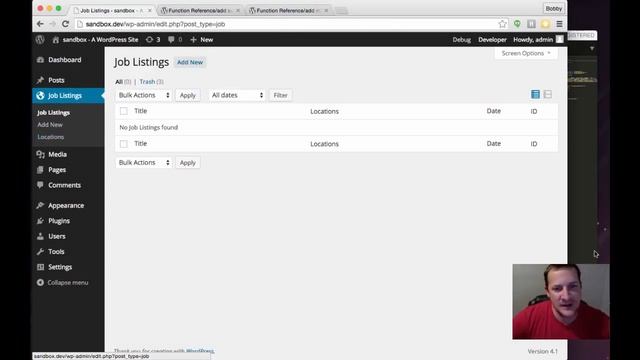The height and width of the screenshot is (360, 640).
Task: Bookmark page with the star icon
Action: [x=502, y=24]
